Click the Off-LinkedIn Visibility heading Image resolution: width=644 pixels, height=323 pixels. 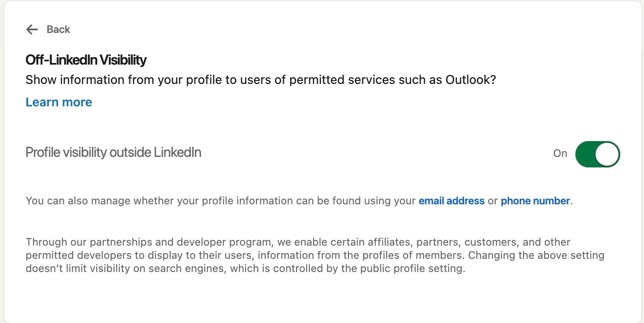[x=86, y=60]
